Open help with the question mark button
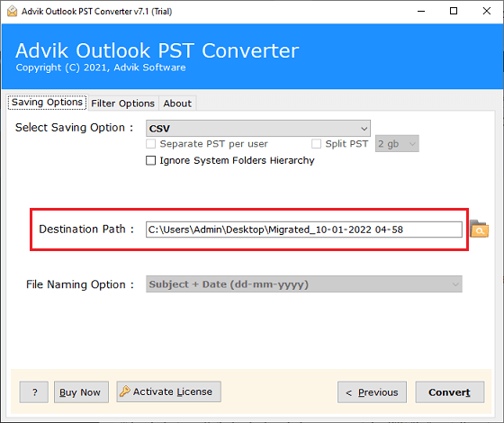Screen dimensions: 504x423 34,392
